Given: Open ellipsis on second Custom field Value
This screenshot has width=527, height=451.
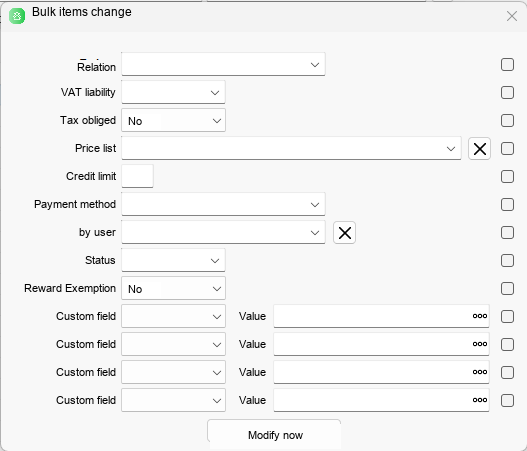Looking at the screenshot, I should [x=480, y=344].
